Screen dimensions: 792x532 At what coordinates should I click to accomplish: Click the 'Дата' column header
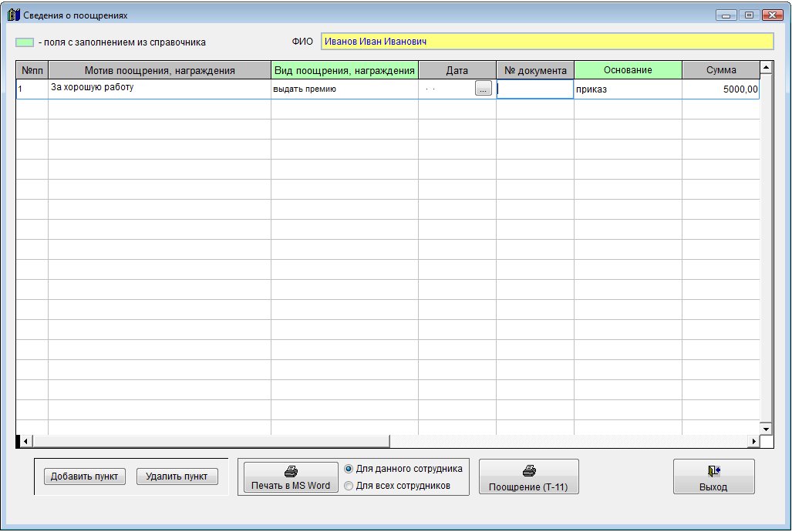[457, 70]
